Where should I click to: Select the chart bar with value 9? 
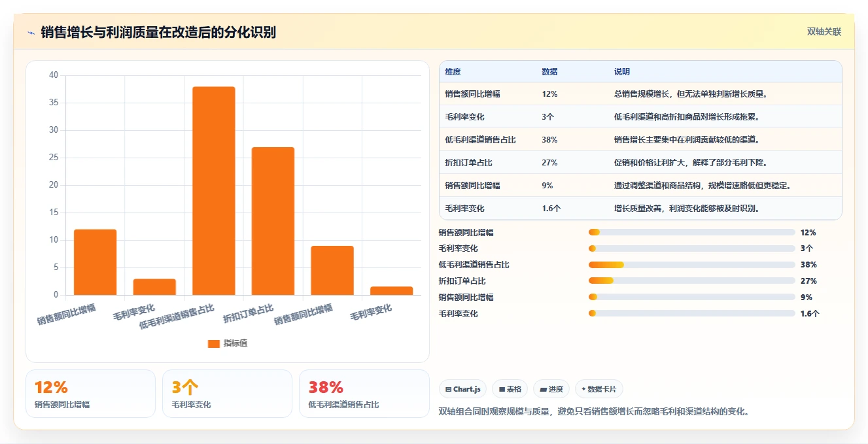tap(332, 270)
